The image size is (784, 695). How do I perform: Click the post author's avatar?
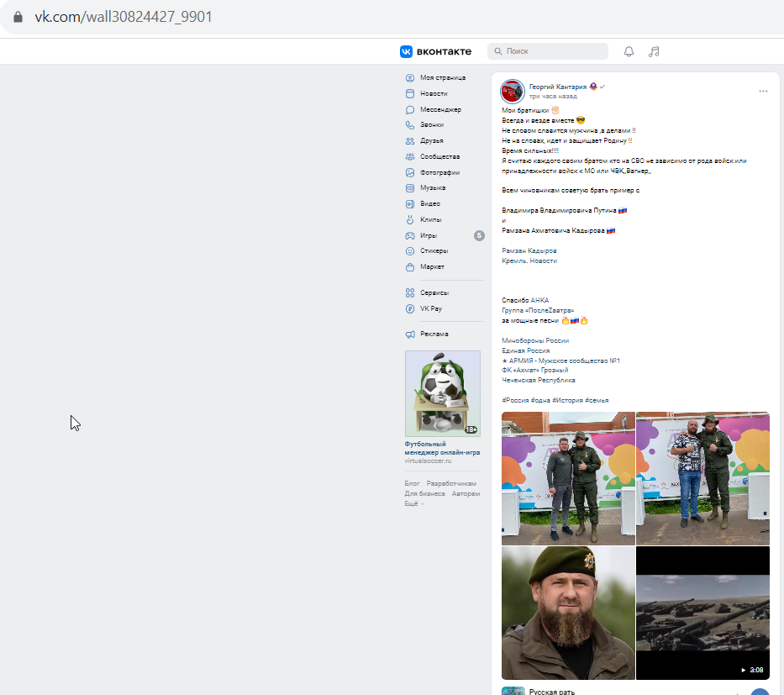pyautogui.click(x=513, y=92)
